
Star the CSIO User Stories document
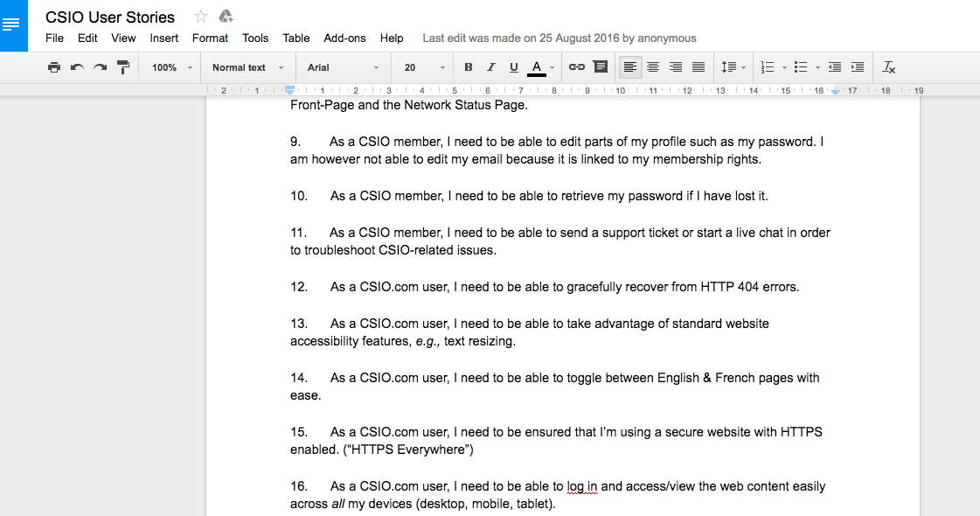(x=200, y=17)
